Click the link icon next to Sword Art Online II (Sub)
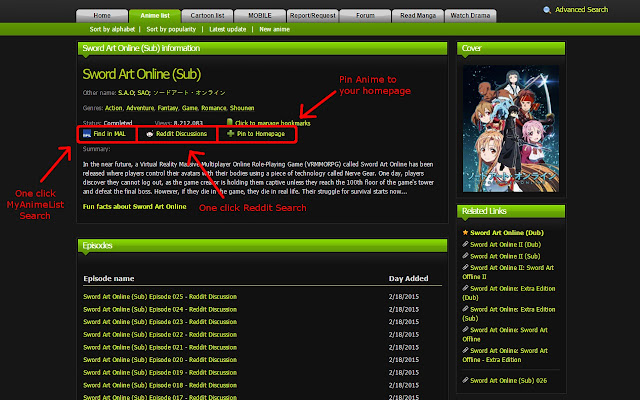The width and height of the screenshot is (640, 400). tap(465, 256)
